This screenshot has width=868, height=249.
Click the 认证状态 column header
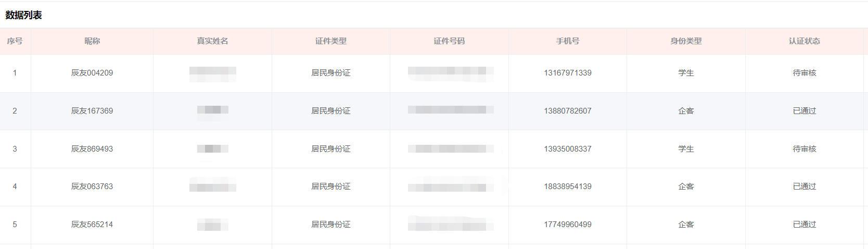click(x=805, y=41)
